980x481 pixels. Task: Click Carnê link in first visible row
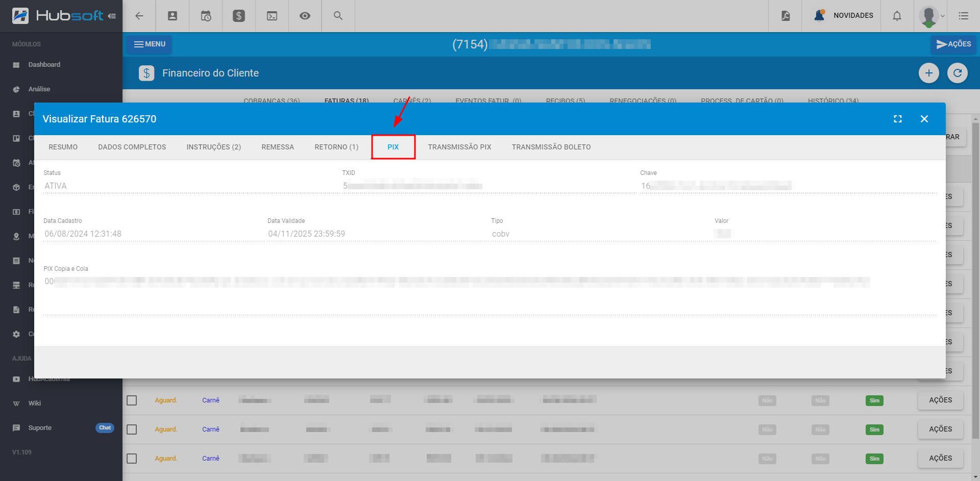(211, 400)
